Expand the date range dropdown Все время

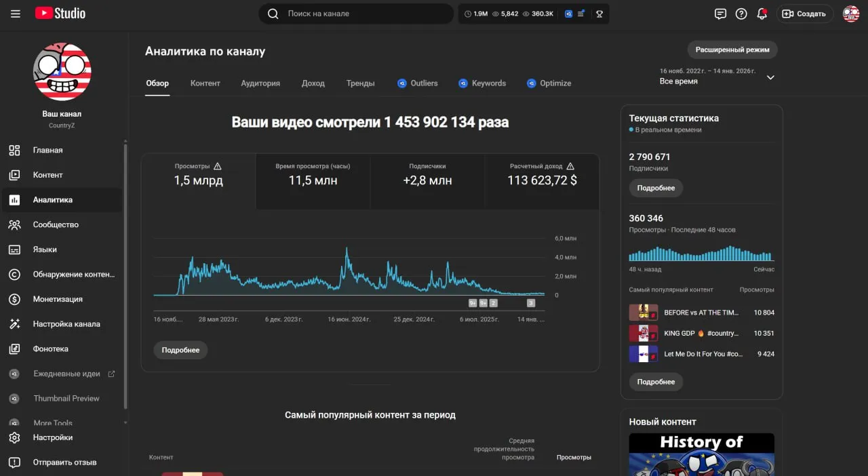717,77
